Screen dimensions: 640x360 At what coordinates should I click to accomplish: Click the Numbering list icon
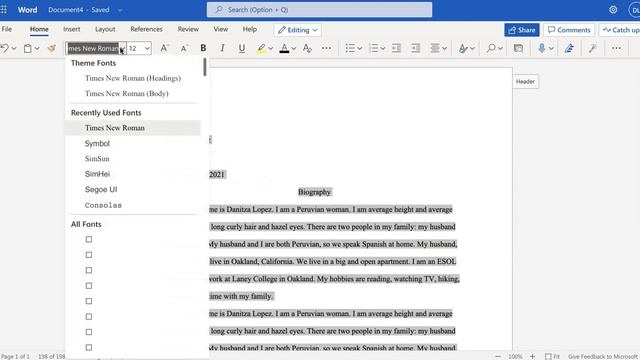(373, 48)
